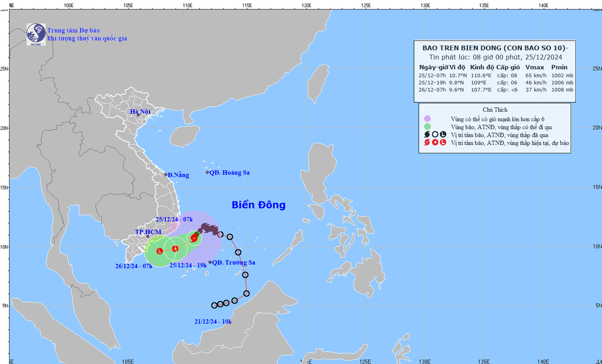
Task: Click the NCHMF logo in the corner
Action: (x=36, y=34)
